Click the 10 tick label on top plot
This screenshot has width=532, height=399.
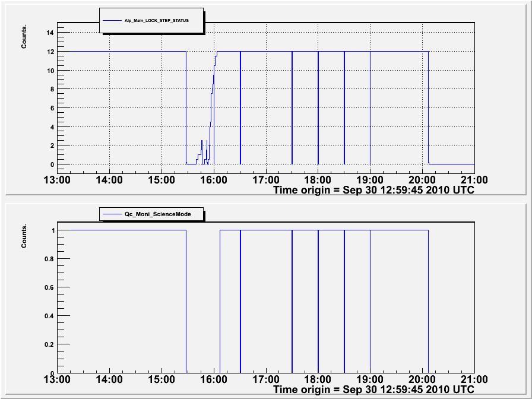pyautogui.click(x=50, y=71)
